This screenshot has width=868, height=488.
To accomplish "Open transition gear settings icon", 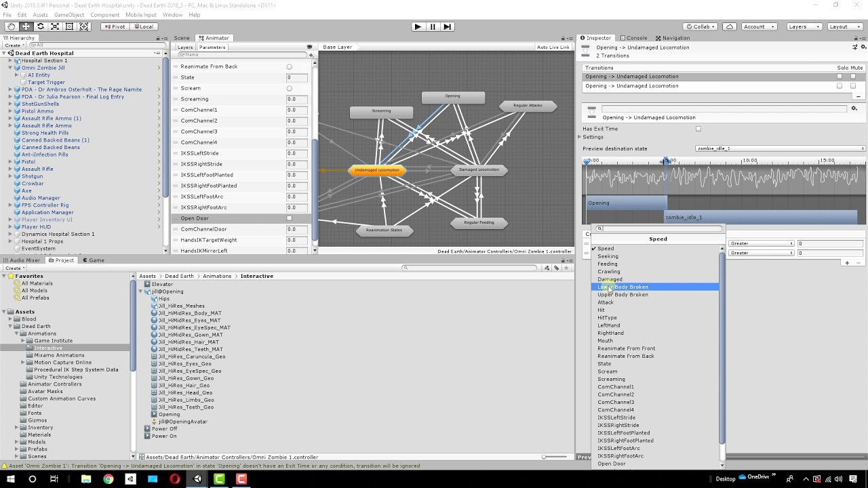I will click(x=854, y=108).
